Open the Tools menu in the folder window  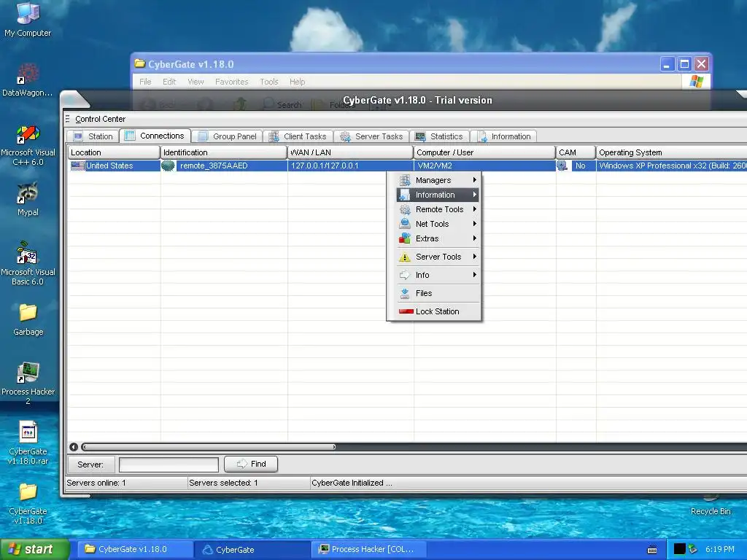tap(268, 82)
